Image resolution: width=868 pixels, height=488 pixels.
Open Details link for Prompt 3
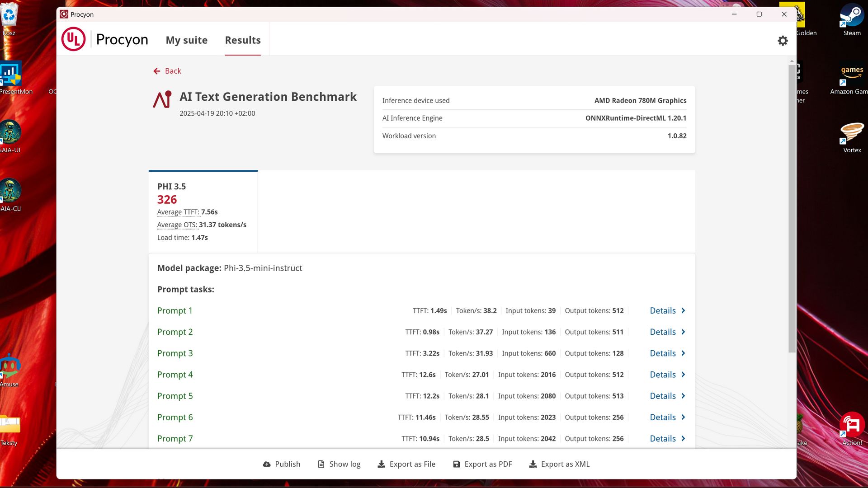point(663,354)
